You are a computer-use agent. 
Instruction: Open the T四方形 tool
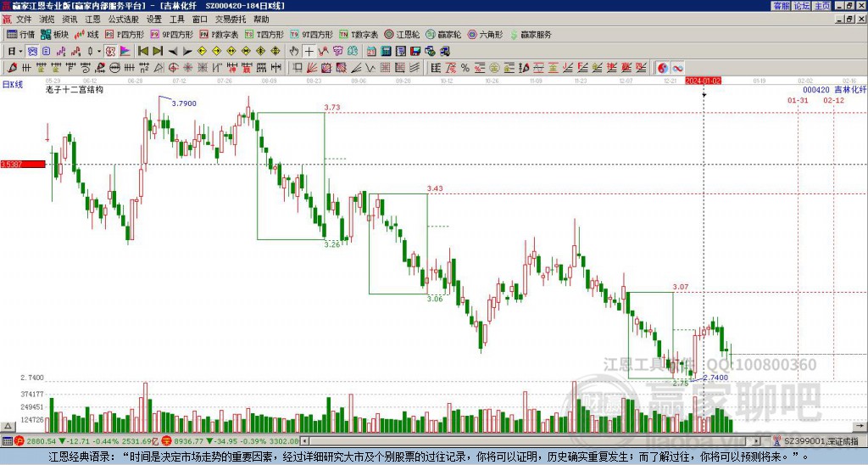click(264, 34)
